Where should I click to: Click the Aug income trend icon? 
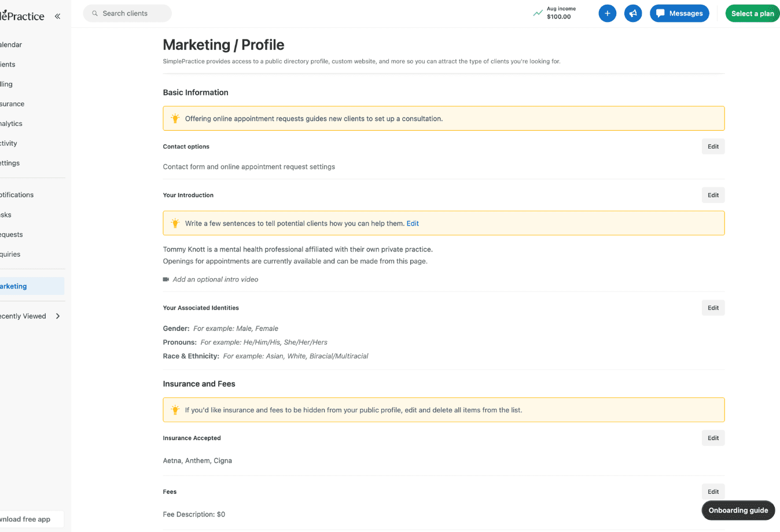click(x=538, y=13)
